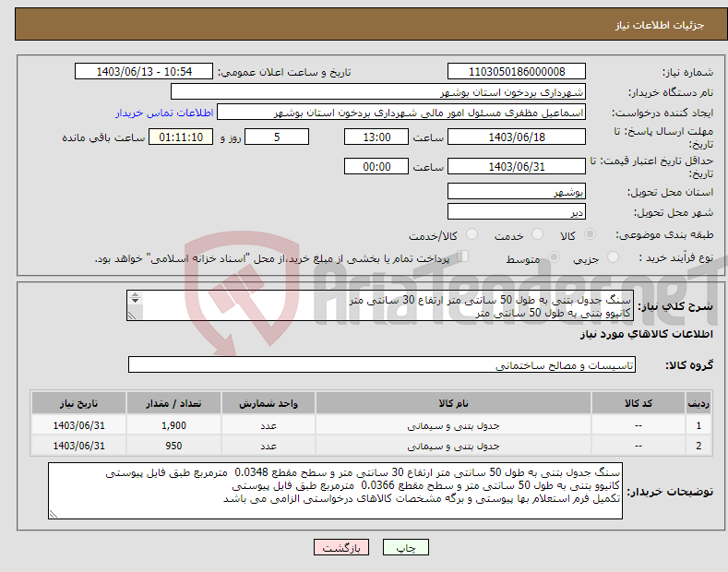
Task: Click row 2 date cell 1403/06/31
Action: 78,446
